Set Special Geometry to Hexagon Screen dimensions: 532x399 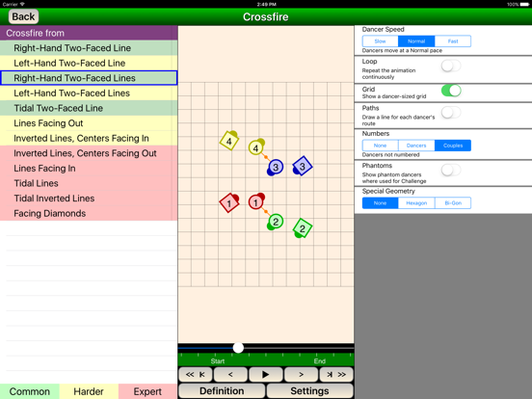(x=416, y=203)
